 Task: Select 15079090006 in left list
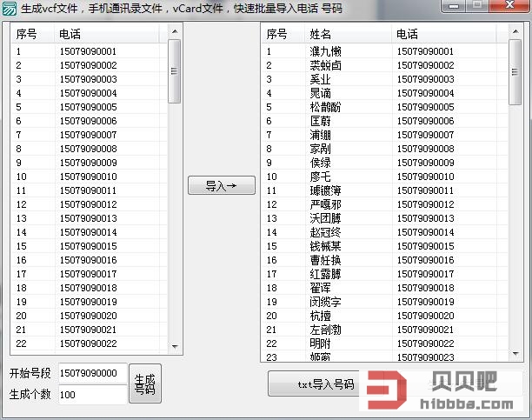tap(88, 121)
